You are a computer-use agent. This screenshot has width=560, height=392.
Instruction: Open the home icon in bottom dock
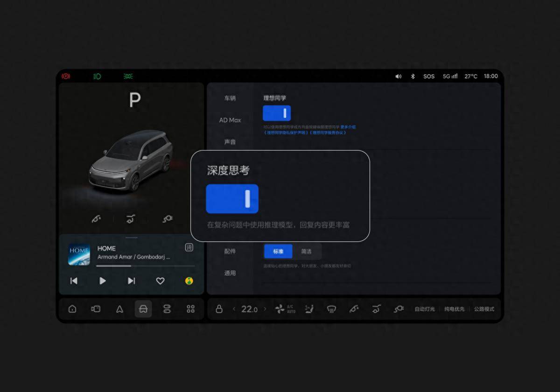pos(72,309)
